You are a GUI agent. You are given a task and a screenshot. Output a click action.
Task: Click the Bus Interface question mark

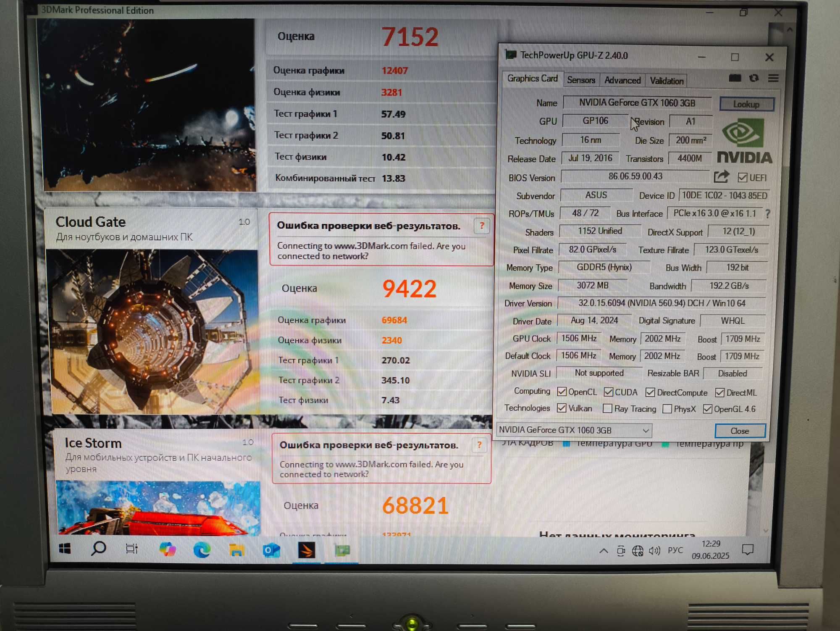click(x=768, y=214)
